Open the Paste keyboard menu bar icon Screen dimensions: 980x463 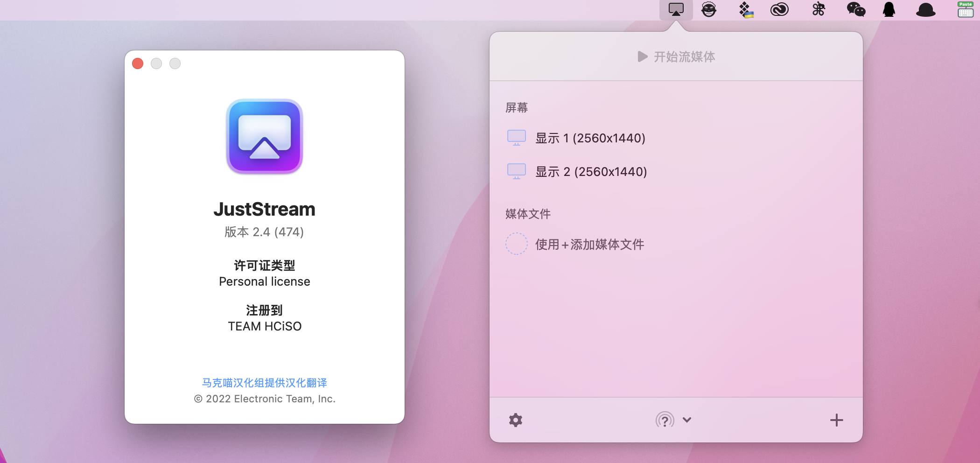click(965, 10)
